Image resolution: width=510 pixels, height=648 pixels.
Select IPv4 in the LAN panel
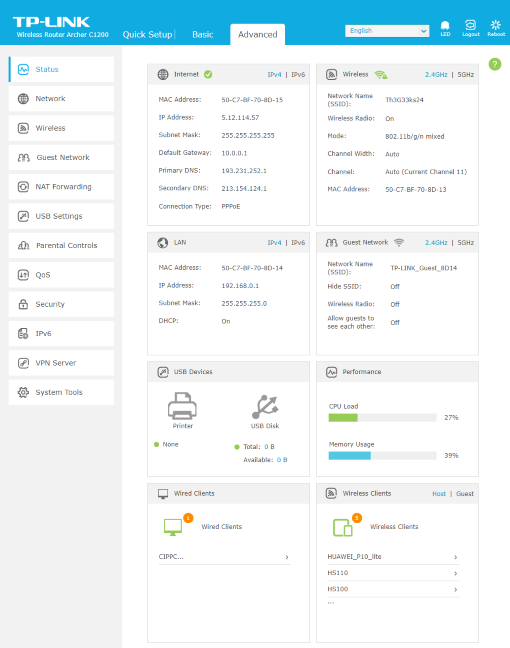(x=274, y=243)
